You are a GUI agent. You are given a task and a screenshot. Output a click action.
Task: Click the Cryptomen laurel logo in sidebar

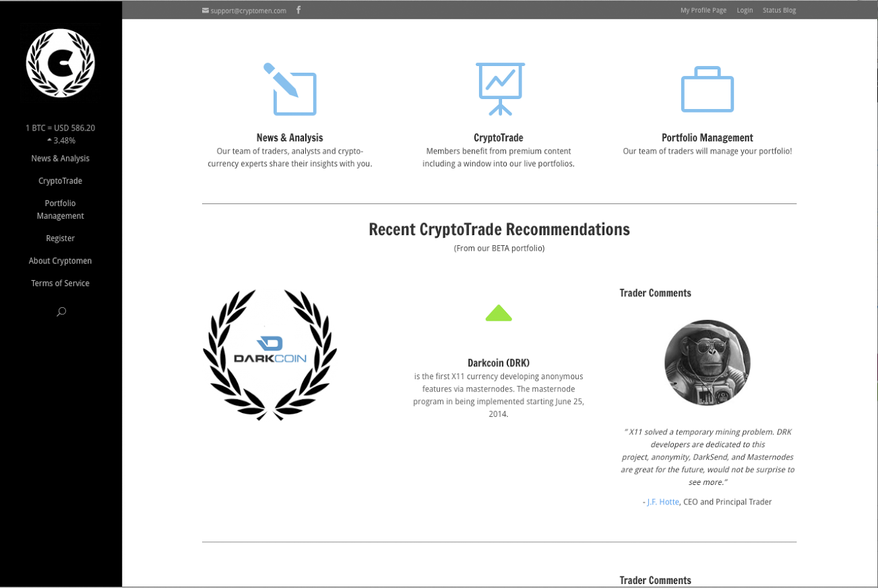pyautogui.click(x=61, y=63)
